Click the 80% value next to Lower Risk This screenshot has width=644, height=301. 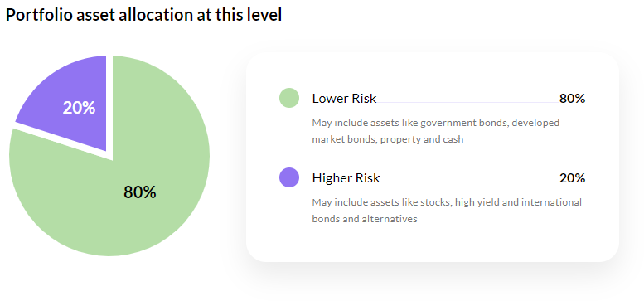tap(572, 99)
